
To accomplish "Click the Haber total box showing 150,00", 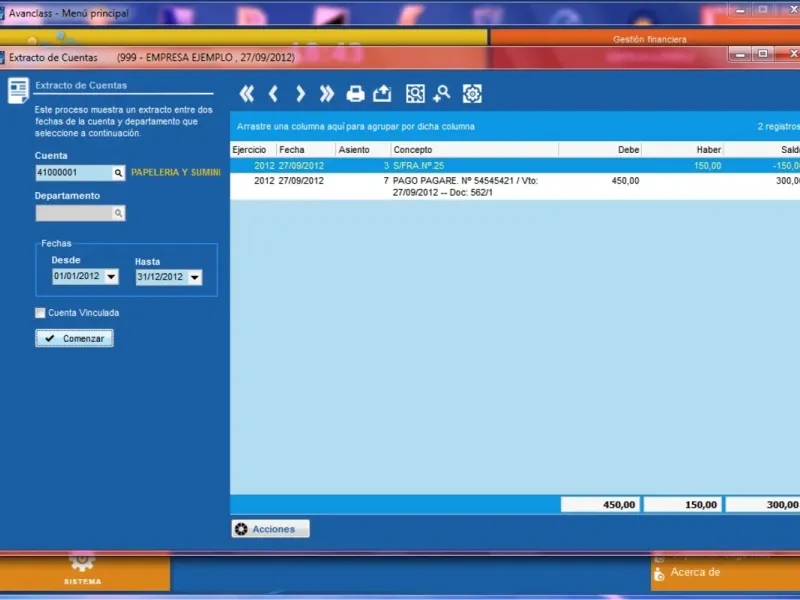I will click(683, 505).
